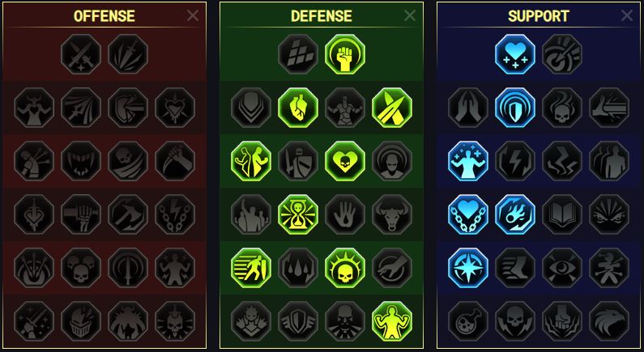Select the knight helmet Offense mastery
Image resolution: width=644 pixels, height=352 pixels.
tap(81, 320)
